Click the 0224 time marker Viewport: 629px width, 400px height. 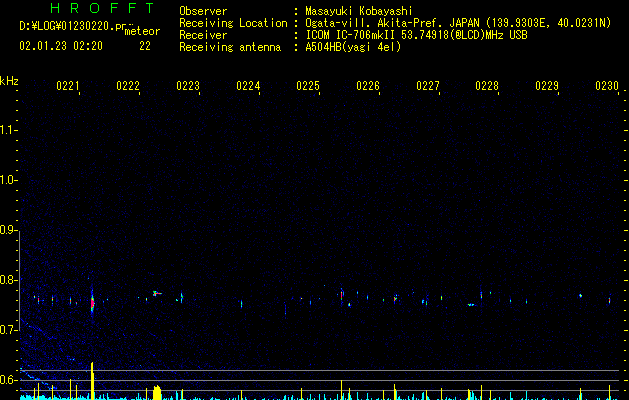(x=248, y=85)
